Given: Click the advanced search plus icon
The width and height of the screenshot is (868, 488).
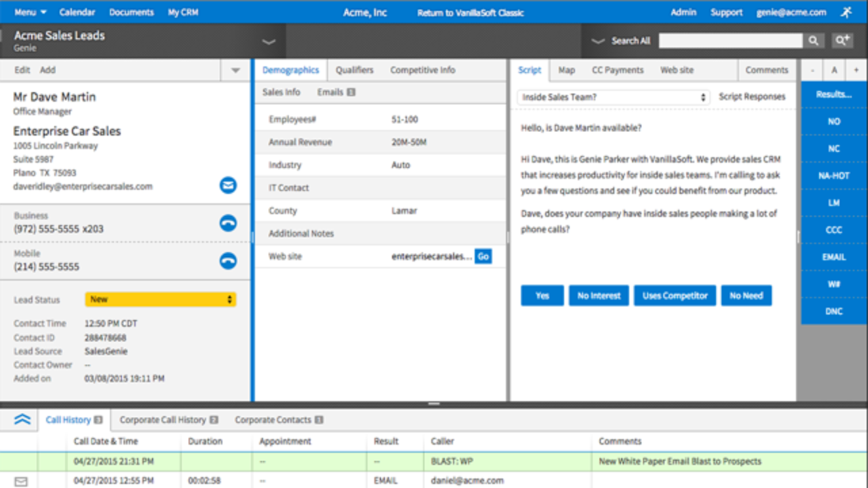Looking at the screenshot, I should point(842,41).
